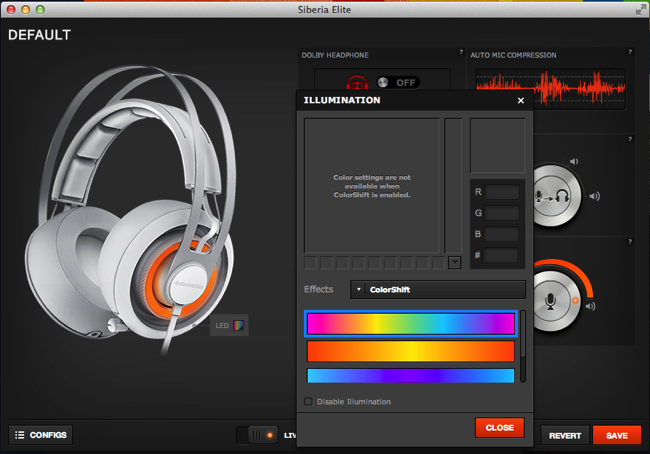650x454 pixels.
Task: Select the rainbow ColorShift gradient
Action: [x=410, y=323]
